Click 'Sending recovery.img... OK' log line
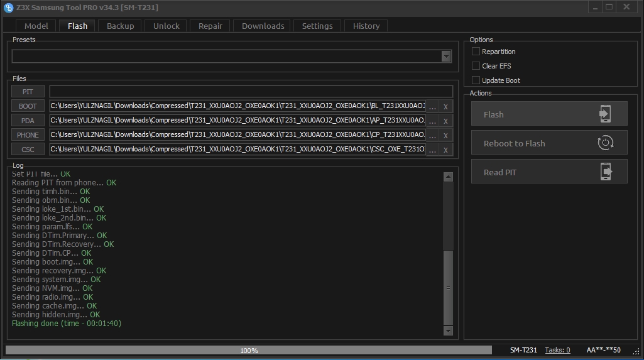This screenshot has width=644, height=360. 59,271
